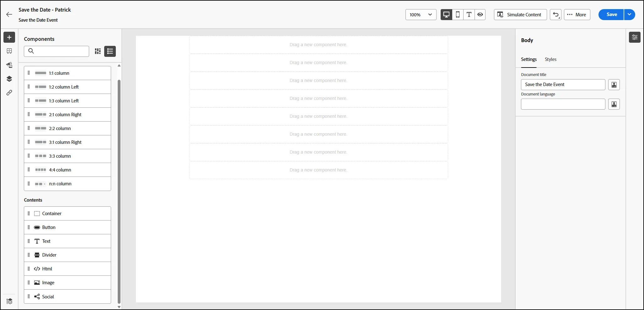
Task: Open the 100% zoom dropdown
Action: [421, 15]
